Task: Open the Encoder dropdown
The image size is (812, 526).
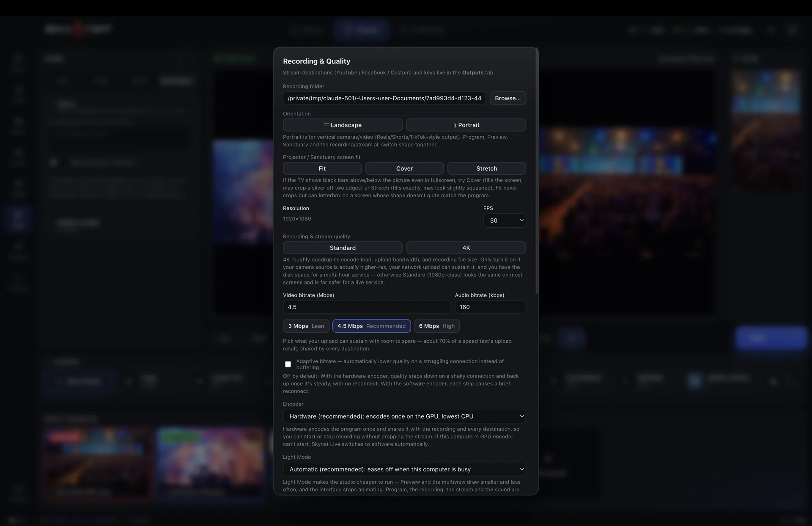Action: click(404, 416)
